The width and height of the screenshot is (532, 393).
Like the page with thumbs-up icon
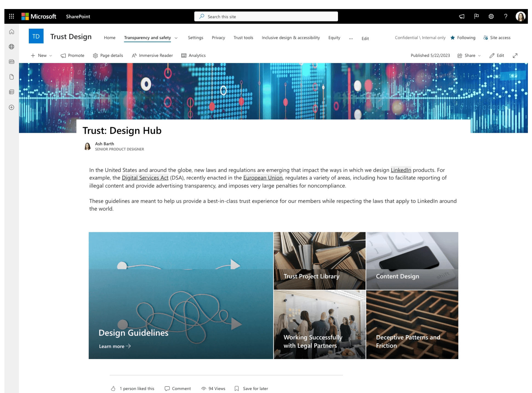[x=113, y=388]
